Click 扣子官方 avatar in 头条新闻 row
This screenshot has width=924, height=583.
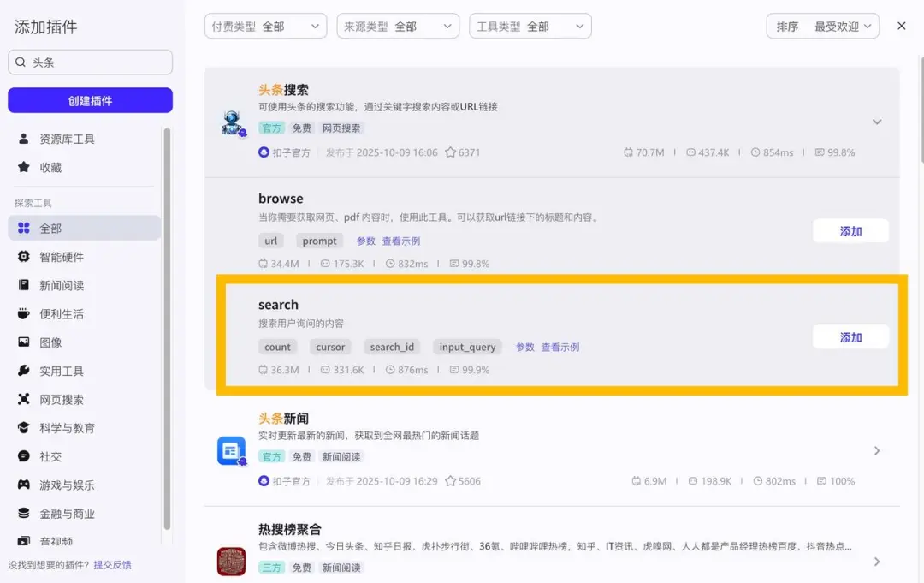click(x=264, y=481)
